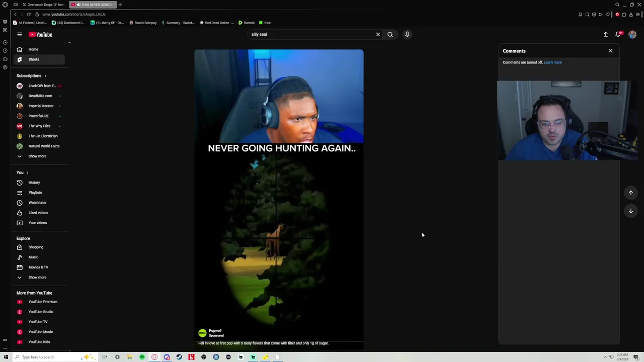
Task: Go to the previous Short with up arrow
Action: click(630, 193)
